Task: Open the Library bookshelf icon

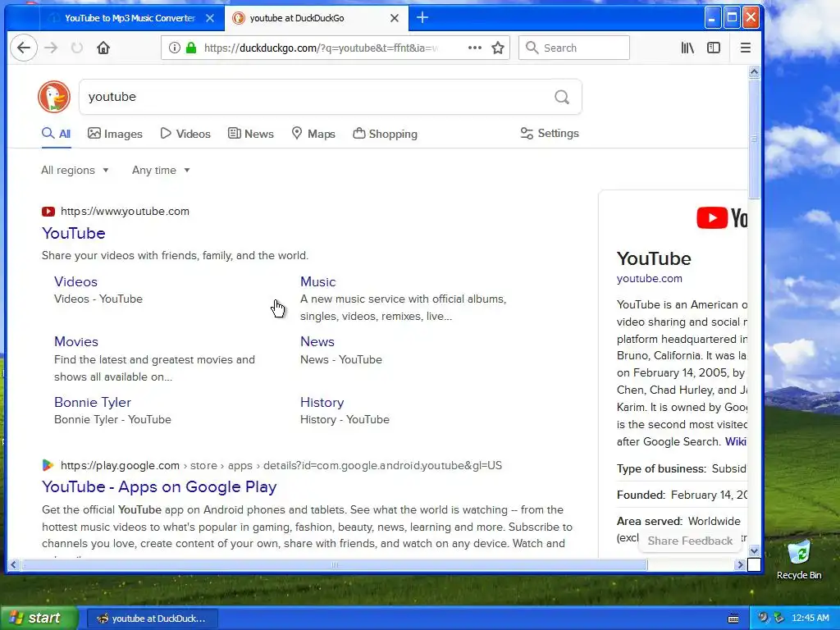Action: point(687,48)
